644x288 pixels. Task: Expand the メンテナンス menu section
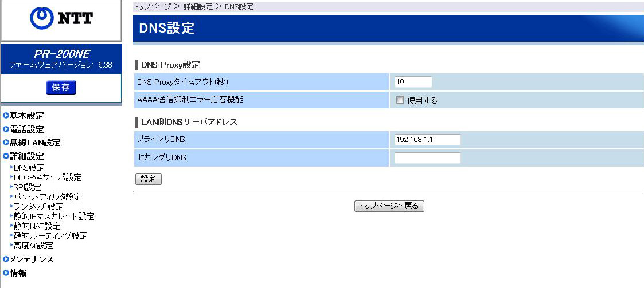tap(32, 259)
